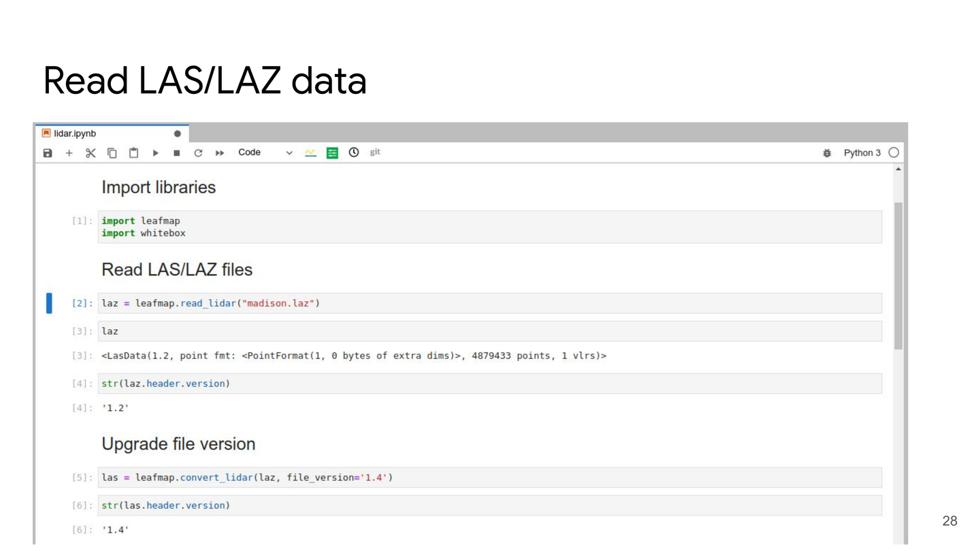
Task: Open the cell type Code dropdown
Action: tap(265, 152)
